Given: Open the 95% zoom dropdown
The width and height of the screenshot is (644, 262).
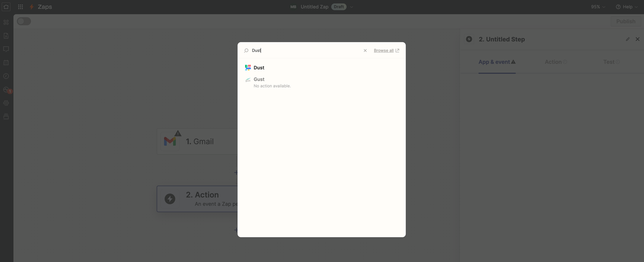Looking at the screenshot, I should click(x=598, y=7).
